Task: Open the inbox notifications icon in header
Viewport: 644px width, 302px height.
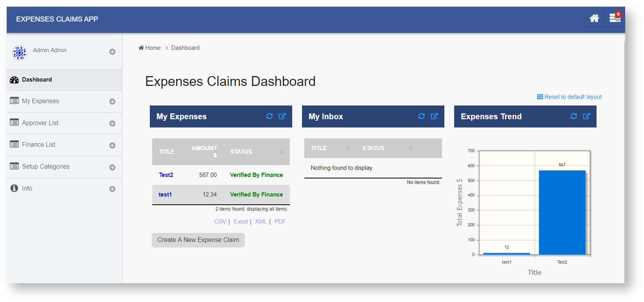Action: tap(615, 18)
